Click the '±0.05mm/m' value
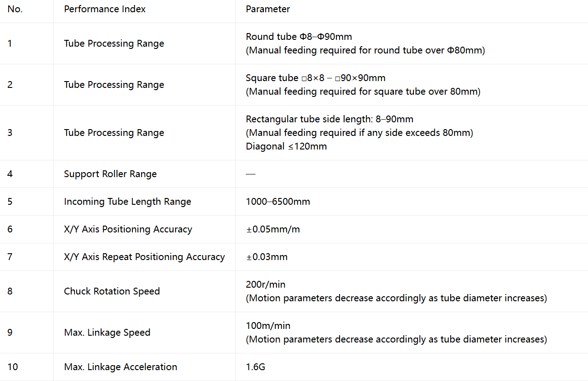The width and height of the screenshot is (588, 381). pyautogui.click(x=273, y=229)
